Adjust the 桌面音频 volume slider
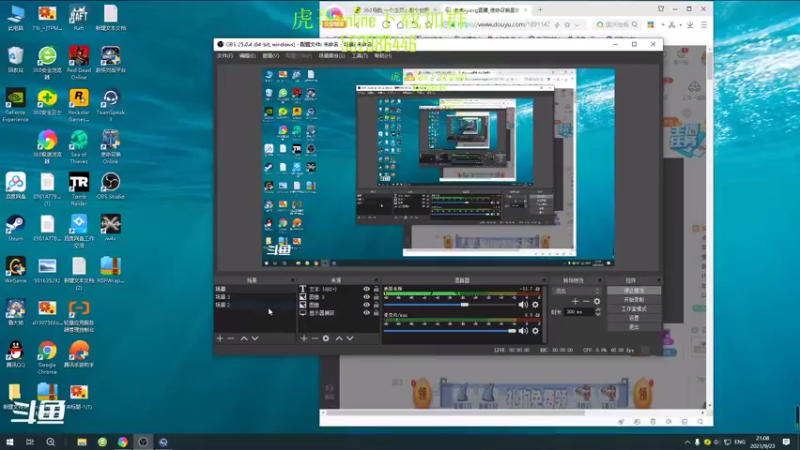 [449, 305]
